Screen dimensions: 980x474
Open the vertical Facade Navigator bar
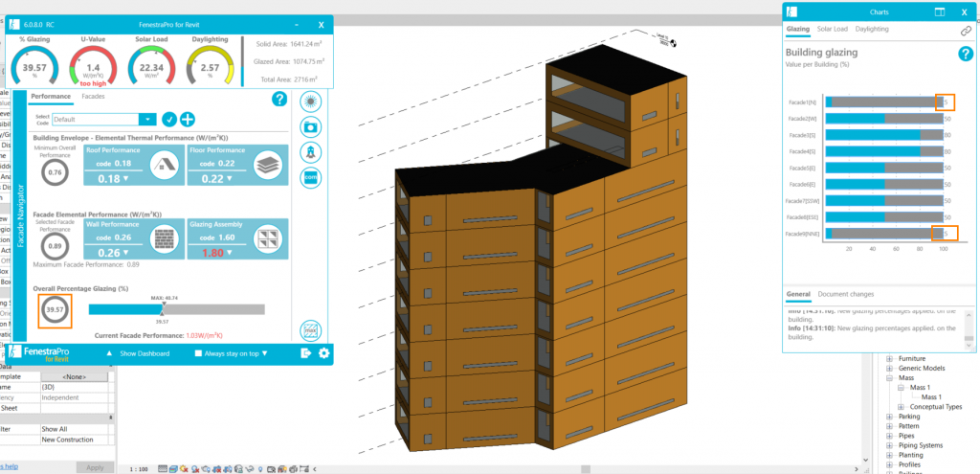[x=19, y=215]
